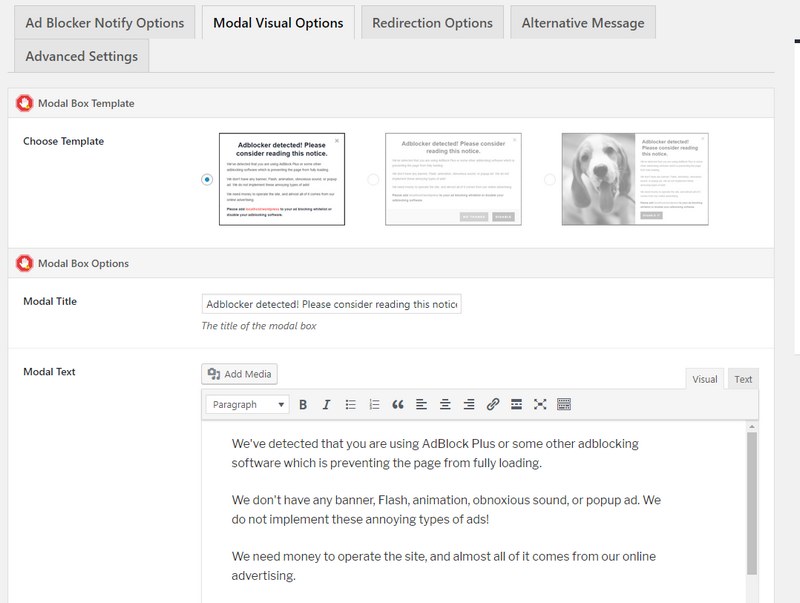
Task: Click the "Modal Title" label
Action: pyautogui.click(x=50, y=302)
